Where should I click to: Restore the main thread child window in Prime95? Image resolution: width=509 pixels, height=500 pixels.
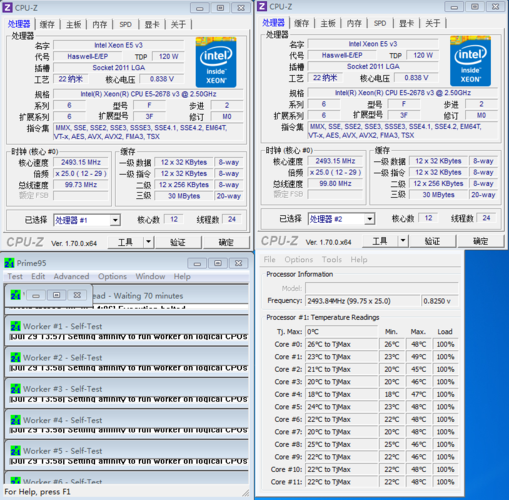[x=56, y=295]
